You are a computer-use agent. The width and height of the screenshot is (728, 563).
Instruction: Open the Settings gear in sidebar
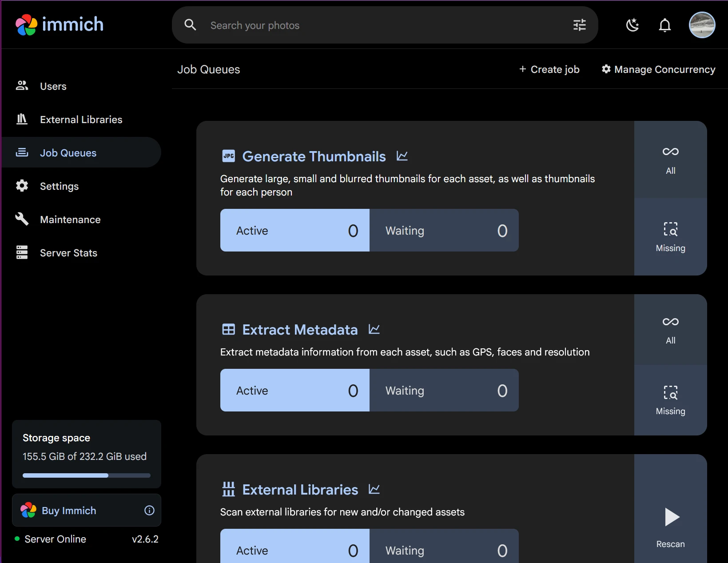pyautogui.click(x=22, y=186)
